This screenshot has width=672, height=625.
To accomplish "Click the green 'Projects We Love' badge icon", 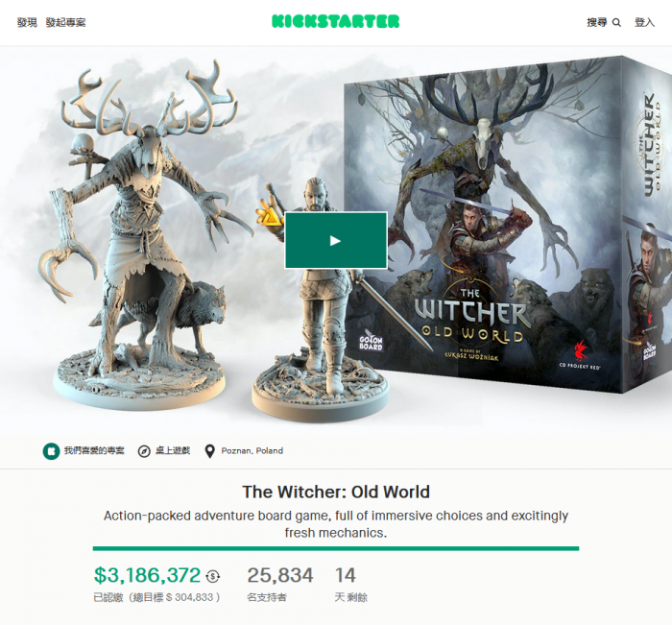I will pyautogui.click(x=51, y=451).
